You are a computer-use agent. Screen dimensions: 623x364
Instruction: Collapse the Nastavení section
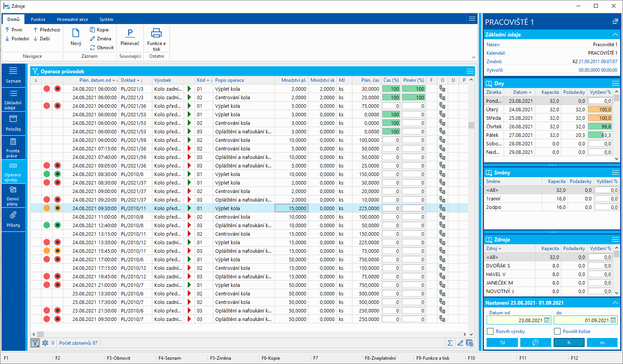[x=615, y=303]
